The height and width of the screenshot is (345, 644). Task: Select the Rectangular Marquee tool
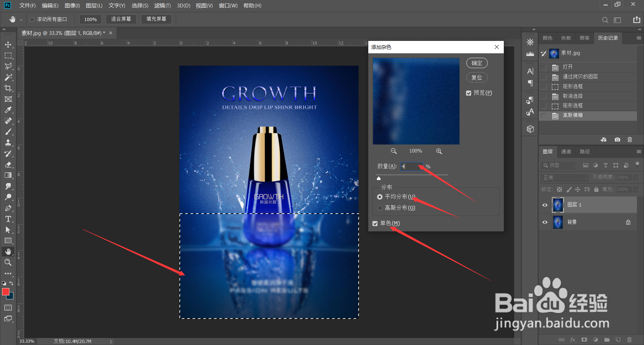[x=8, y=56]
